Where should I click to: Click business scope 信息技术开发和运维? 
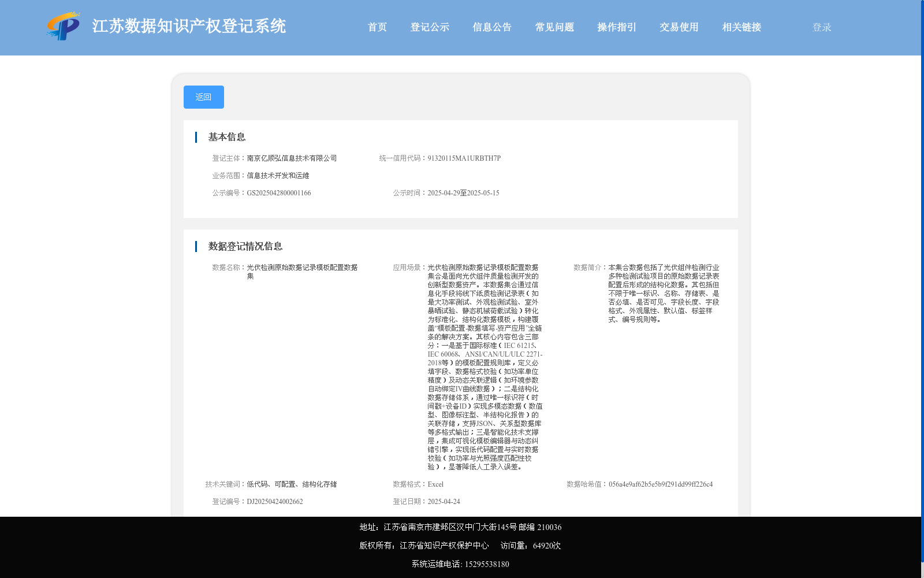tap(278, 176)
